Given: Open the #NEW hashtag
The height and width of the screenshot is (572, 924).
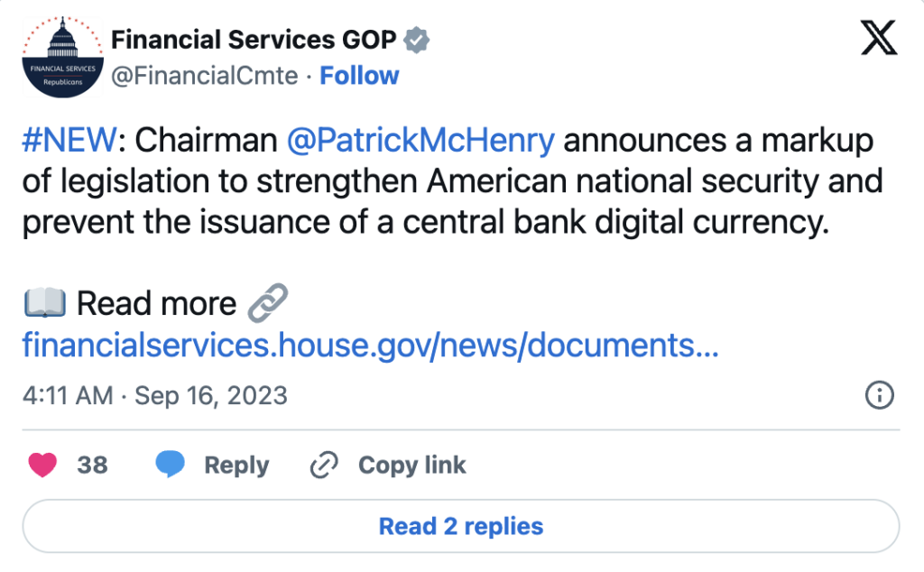Looking at the screenshot, I should 70,141.
